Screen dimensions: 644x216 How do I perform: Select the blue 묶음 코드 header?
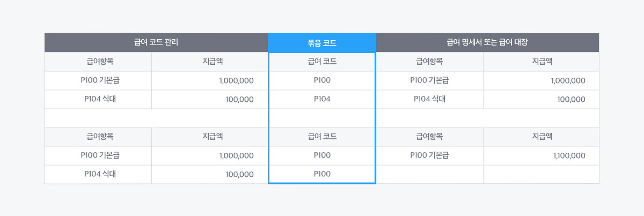tap(322, 43)
